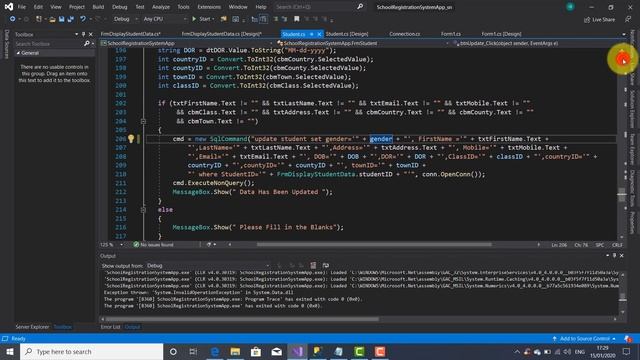This screenshot has height=360, width=640.
Task: Open the Window menu
Action: click(x=238, y=7)
